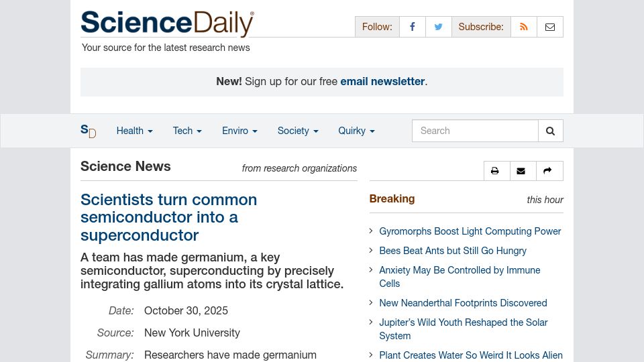This screenshot has width=644, height=362.
Task: Click the Subscribe: label
Action: [481, 27]
